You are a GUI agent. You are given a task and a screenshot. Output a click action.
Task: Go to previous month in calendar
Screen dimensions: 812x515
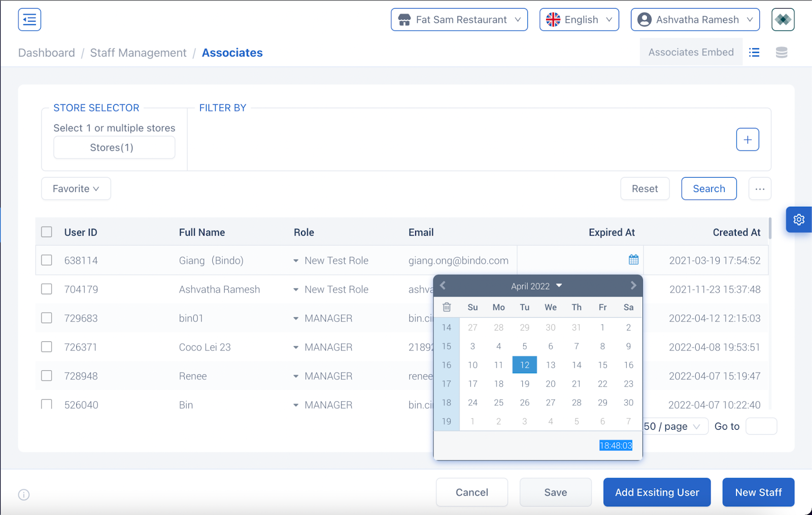443,285
